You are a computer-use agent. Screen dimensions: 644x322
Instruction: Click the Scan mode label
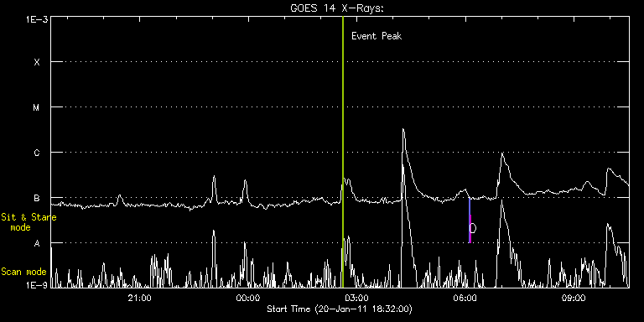tap(23, 272)
